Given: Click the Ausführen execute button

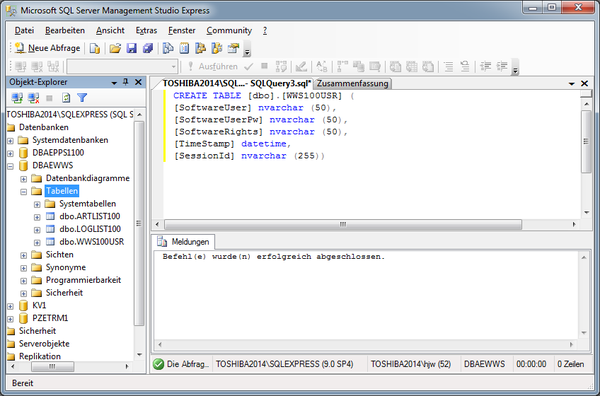Looking at the screenshot, I should [212, 67].
